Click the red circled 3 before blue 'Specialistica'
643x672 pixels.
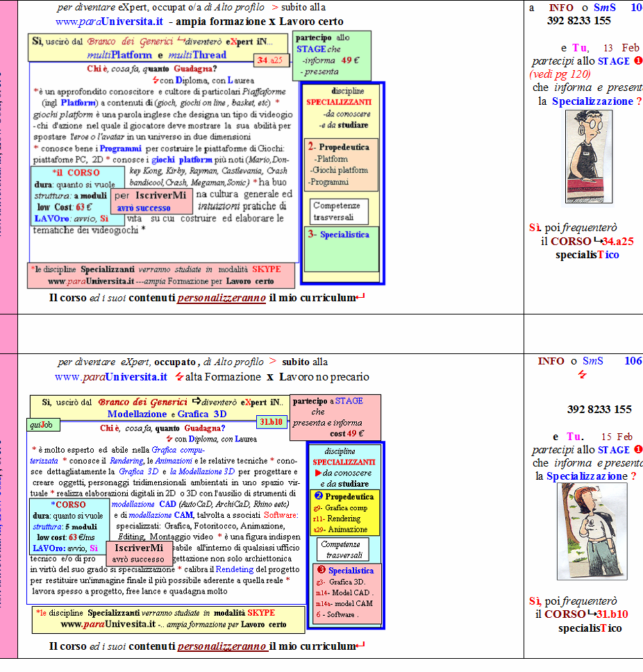coord(321,570)
